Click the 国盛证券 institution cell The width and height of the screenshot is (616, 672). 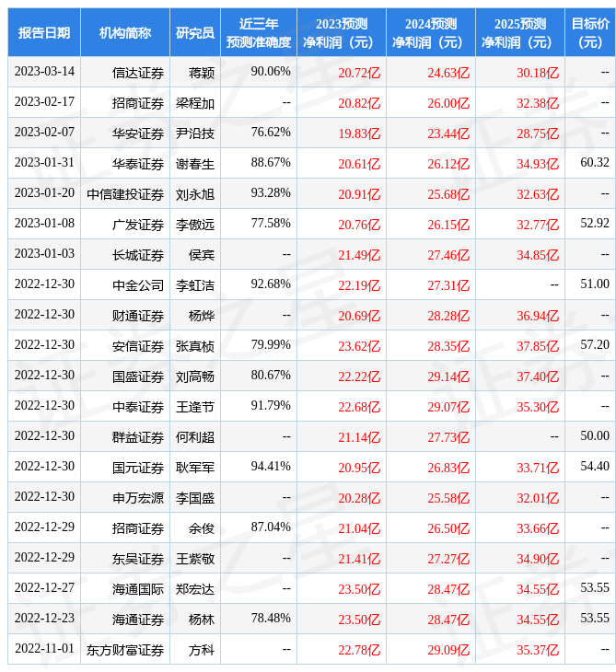[138, 377]
